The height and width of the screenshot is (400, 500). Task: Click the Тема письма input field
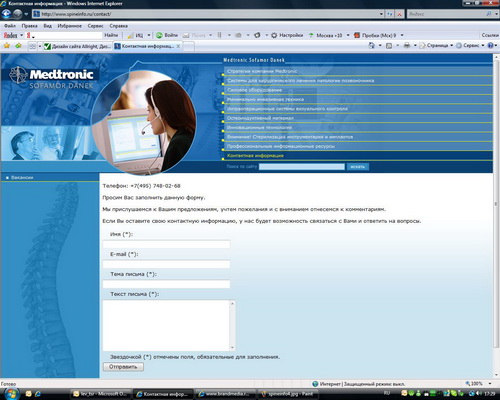point(166,284)
